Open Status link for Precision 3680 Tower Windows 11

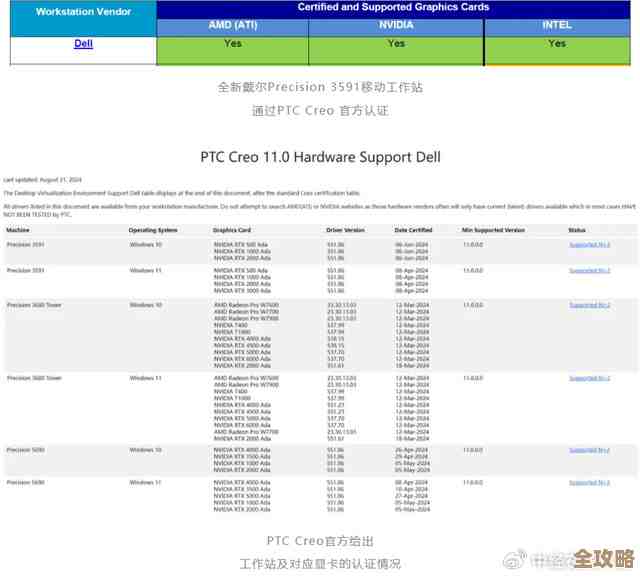coord(589,378)
